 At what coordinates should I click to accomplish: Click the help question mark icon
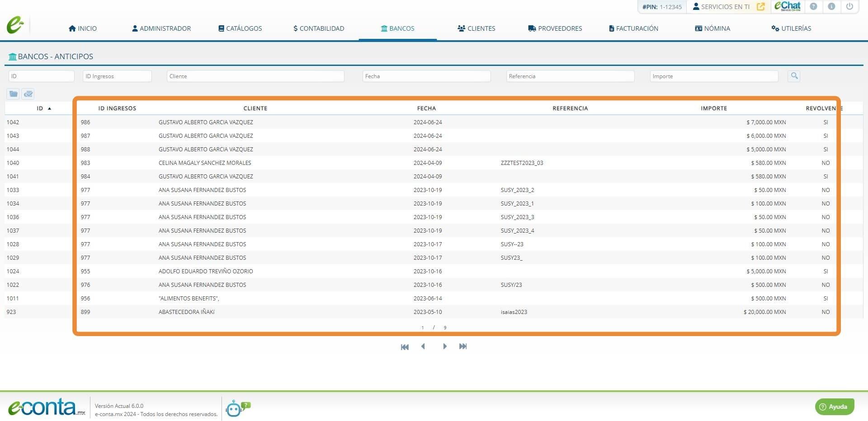[813, 6]
